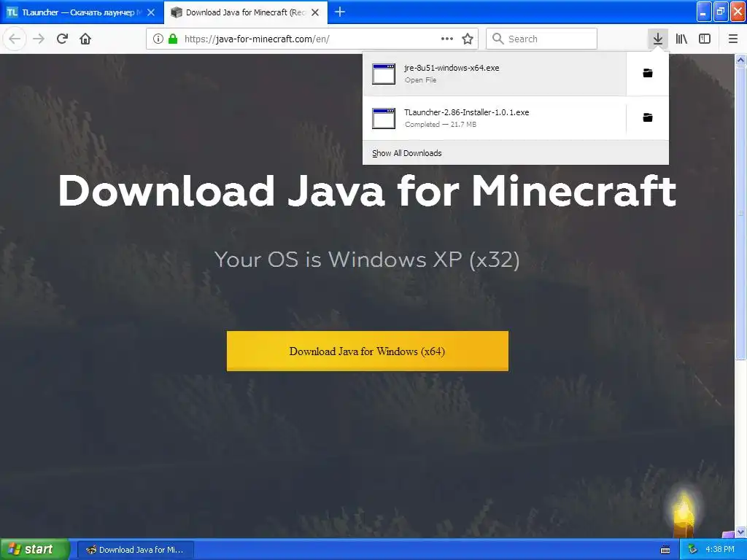
Task: Minimize the Firefox window
Action: 704,12
